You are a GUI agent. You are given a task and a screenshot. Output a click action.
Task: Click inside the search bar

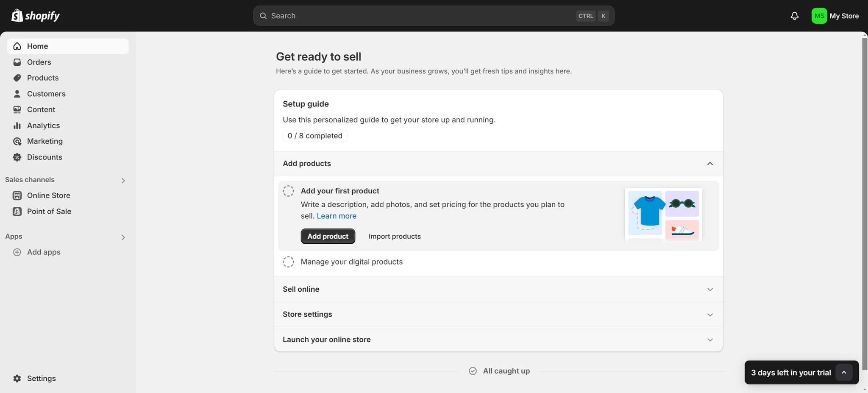tap(424, 16)
